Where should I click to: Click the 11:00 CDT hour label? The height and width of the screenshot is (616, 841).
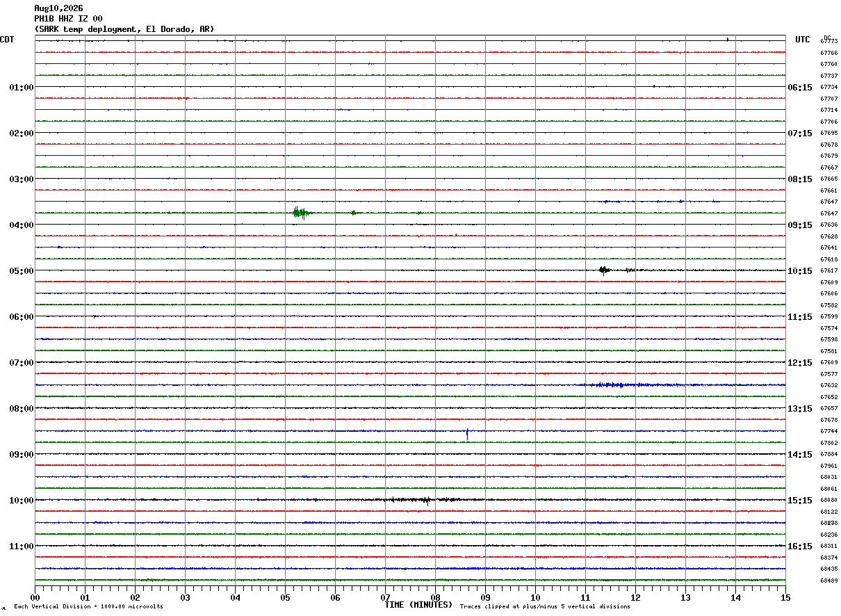click(x=22, y=546)
